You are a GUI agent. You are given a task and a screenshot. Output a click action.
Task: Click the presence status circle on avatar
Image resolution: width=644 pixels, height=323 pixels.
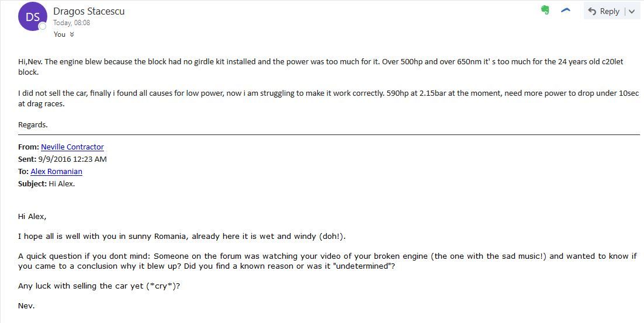pos(42,27)
